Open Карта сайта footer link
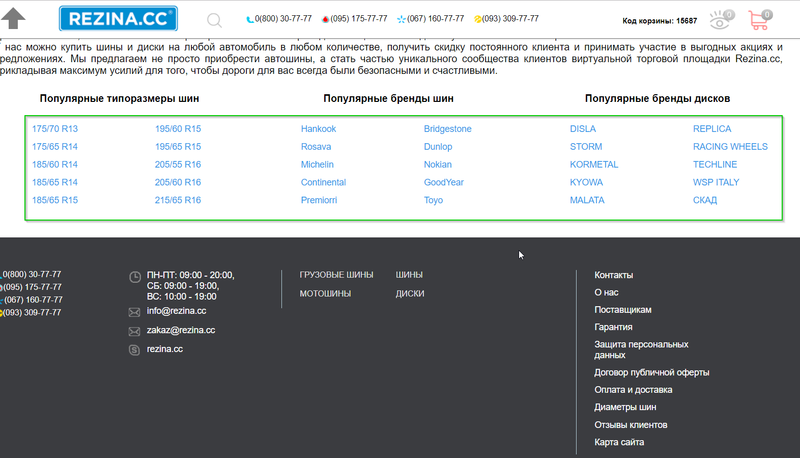Image resolution: width=800 pixels, height=458 pixels. coord(619,443)
